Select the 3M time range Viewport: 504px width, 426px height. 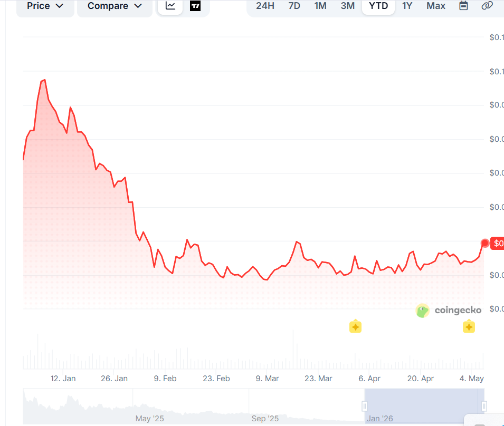(x=347, y=6)
